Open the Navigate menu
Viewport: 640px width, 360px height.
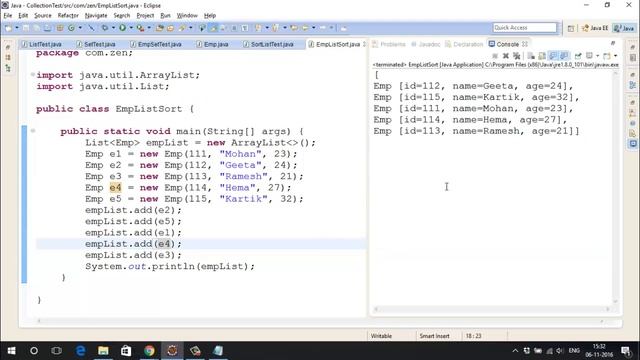[96, 16]
